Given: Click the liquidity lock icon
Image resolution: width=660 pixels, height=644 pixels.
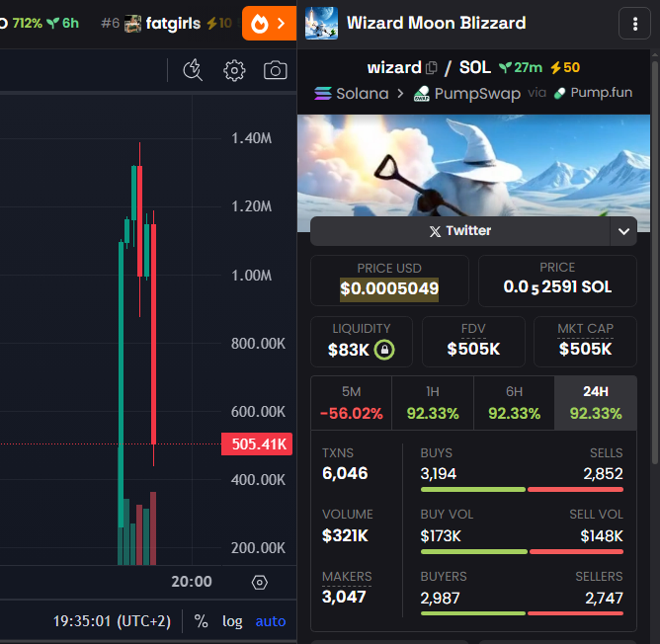Looking at the screenshot, I should 384,350.
